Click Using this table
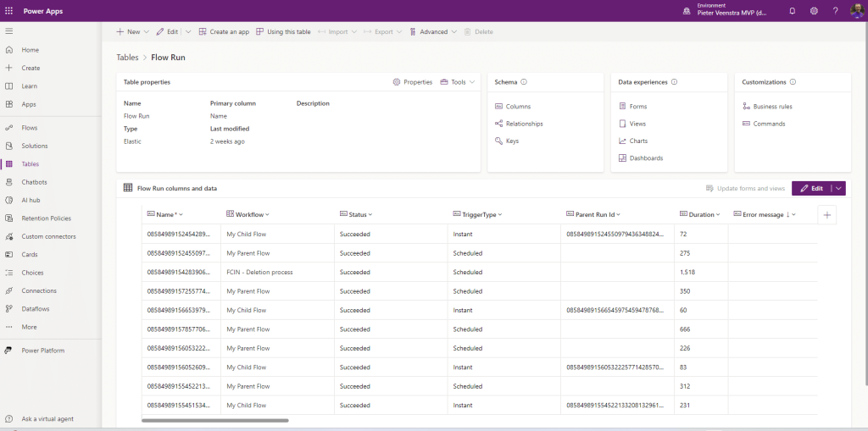 (283, 31)
